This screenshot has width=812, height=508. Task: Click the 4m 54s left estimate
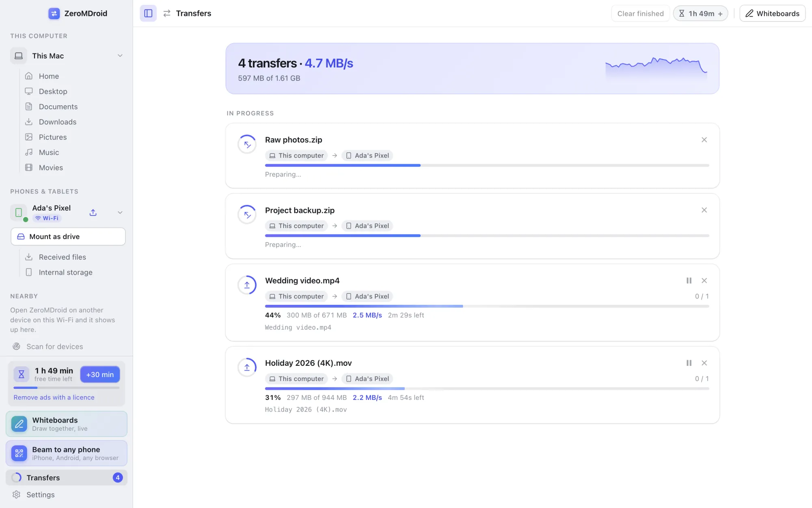point(406,398)
